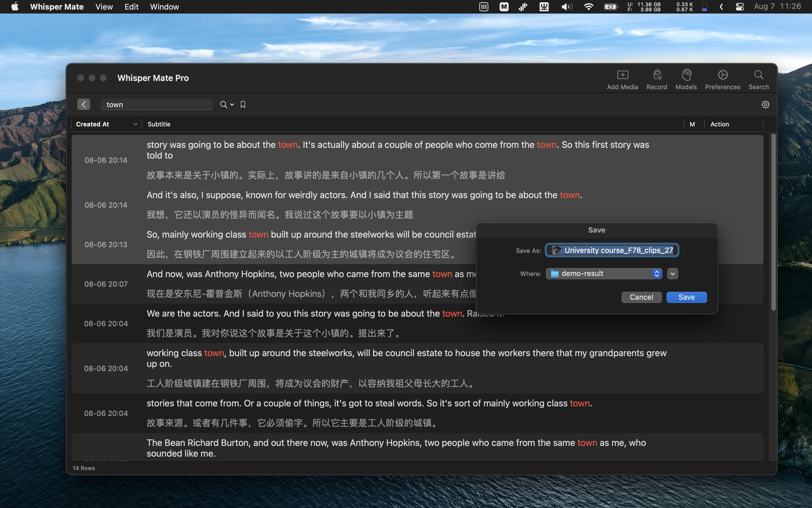812x508 pixels.
Task: Click the table vertical scrollbar
Action: pyautogui.click(x=773, y=222)
